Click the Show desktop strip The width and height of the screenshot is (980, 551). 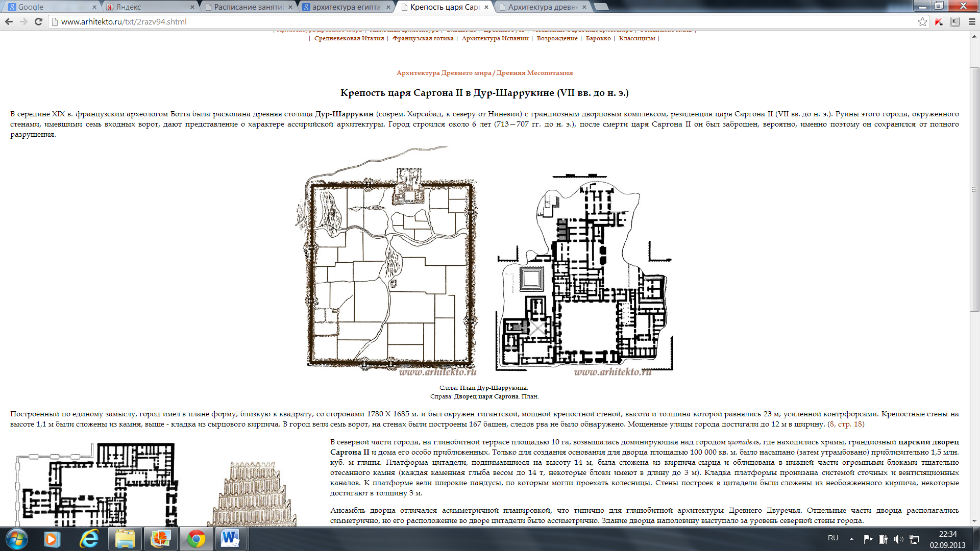tap(976, 539)
